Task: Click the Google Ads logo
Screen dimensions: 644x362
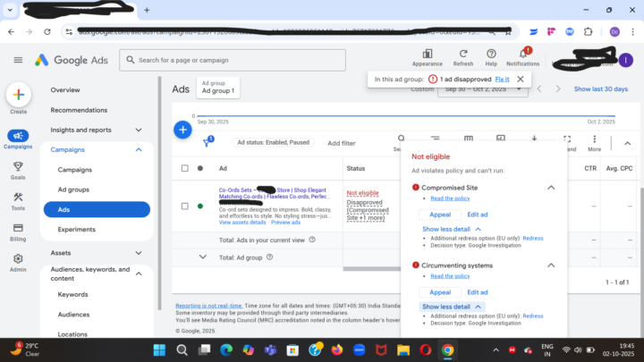Action: click(72, 60)
